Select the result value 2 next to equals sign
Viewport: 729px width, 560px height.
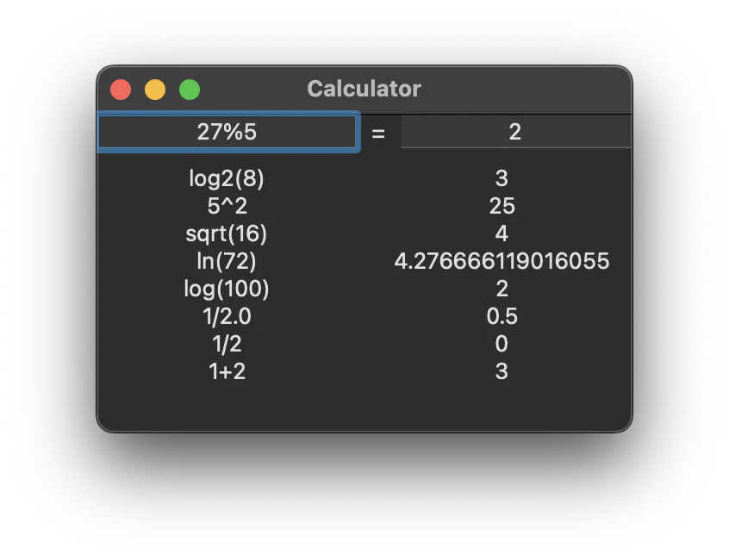coord(515,132)
